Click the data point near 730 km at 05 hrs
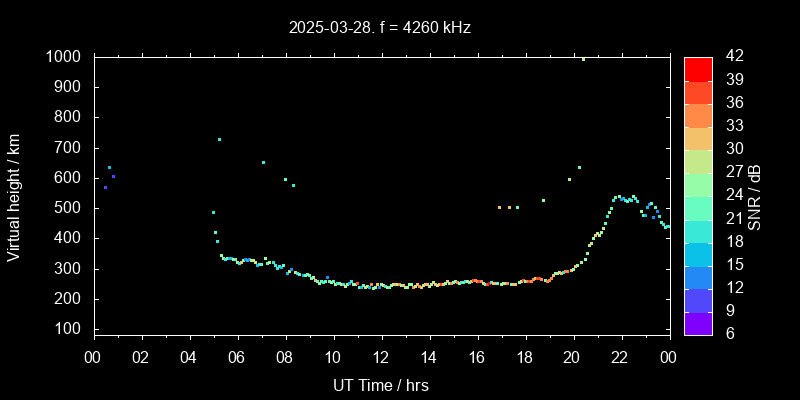This screenshot has width=800, height=400. [219, 139]
